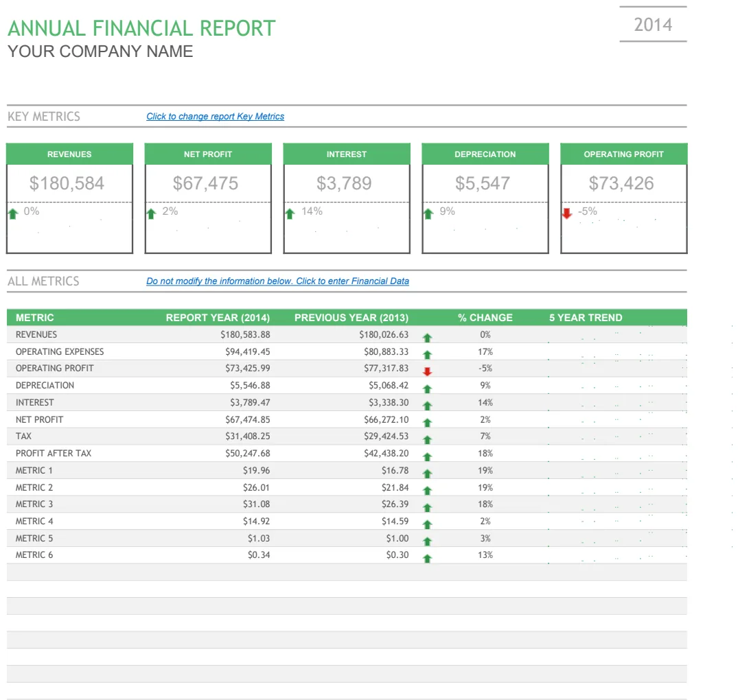The image size is (738, 700).
Task: Select the 17% change cell
Action: click(x=485, y=351)
